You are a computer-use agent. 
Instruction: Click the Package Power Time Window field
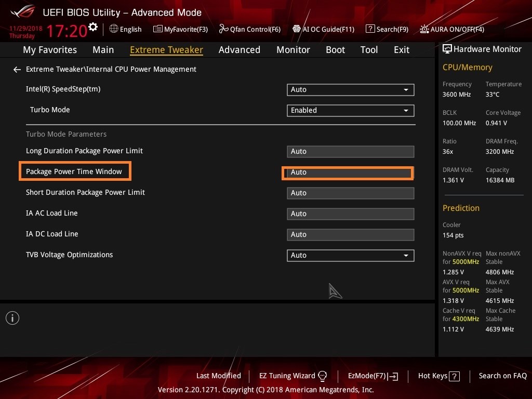click(351, 172)
